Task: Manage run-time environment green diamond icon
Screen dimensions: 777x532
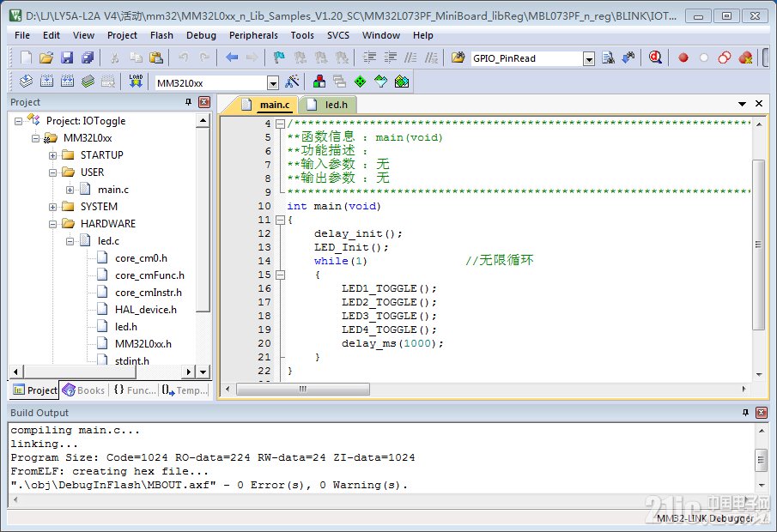Action: [x=361, y=82]
